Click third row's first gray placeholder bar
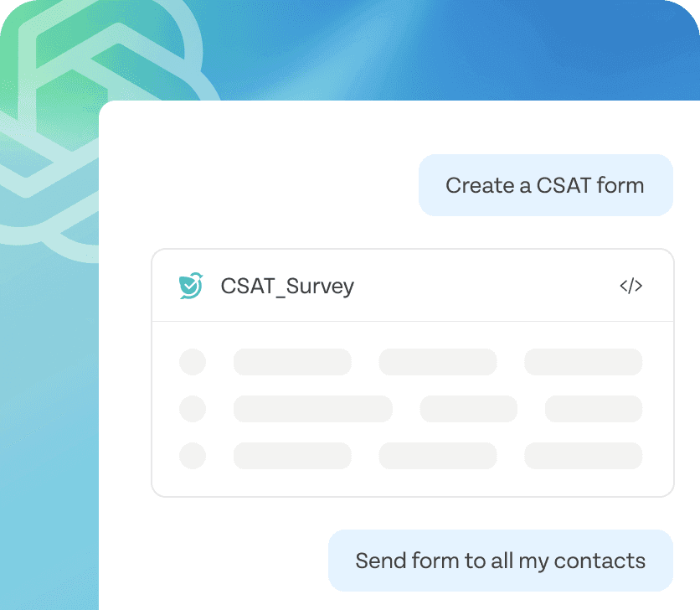 pyautogui.click(x=292, y=456)
